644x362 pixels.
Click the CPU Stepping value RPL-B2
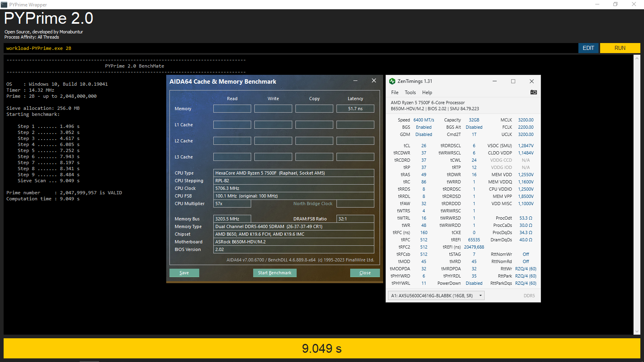(x=294, y=181)
